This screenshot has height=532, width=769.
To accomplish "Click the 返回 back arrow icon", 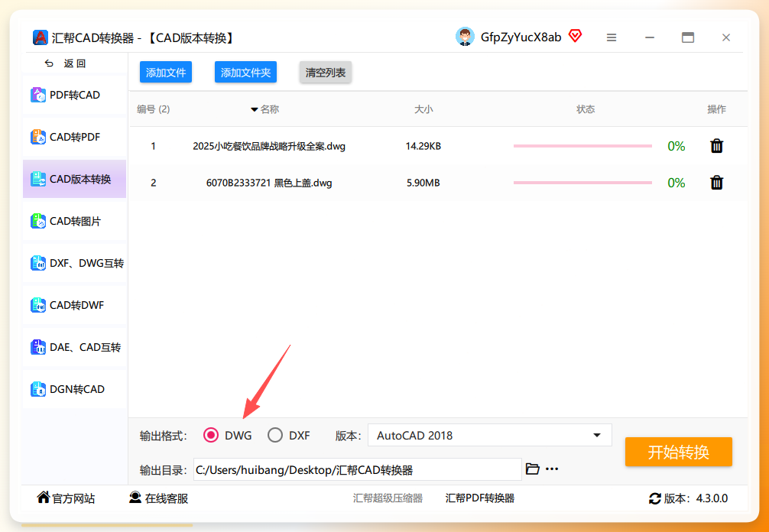I will (49, 63).
